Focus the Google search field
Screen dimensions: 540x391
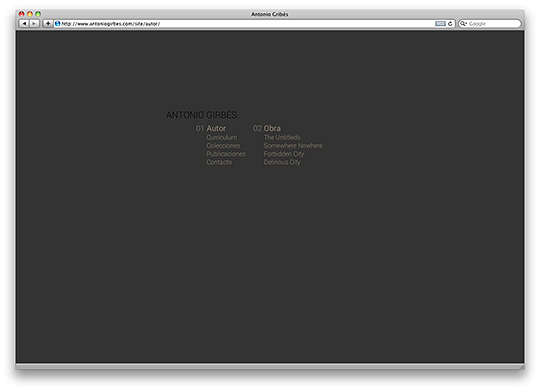point(489,23)
